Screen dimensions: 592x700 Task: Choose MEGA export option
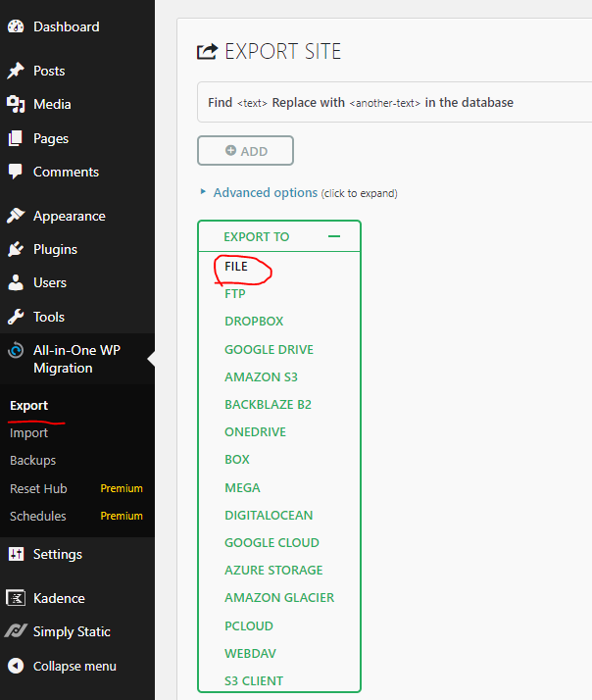tap(242, 487)
